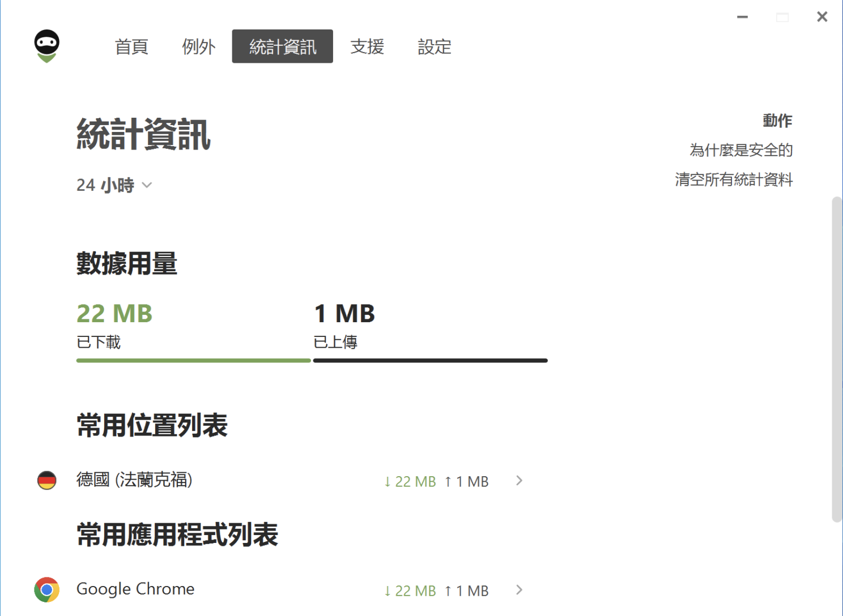Click upload 1 MB value in Chrome row
Viewport: 843px width, 616px height.
(466, 591)
